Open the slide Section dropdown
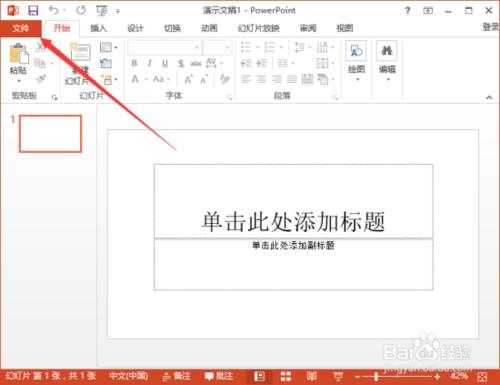500x385 pixels. coord(109,80)
